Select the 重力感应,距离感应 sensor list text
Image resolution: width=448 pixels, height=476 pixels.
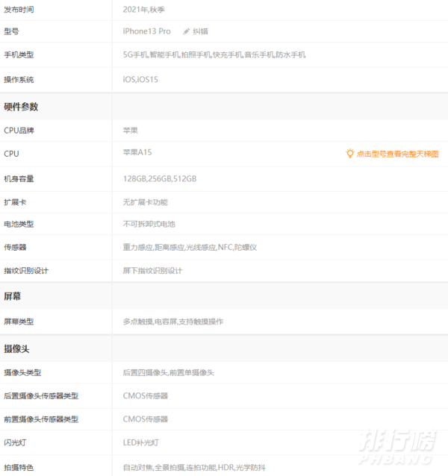tap(190, 248)
